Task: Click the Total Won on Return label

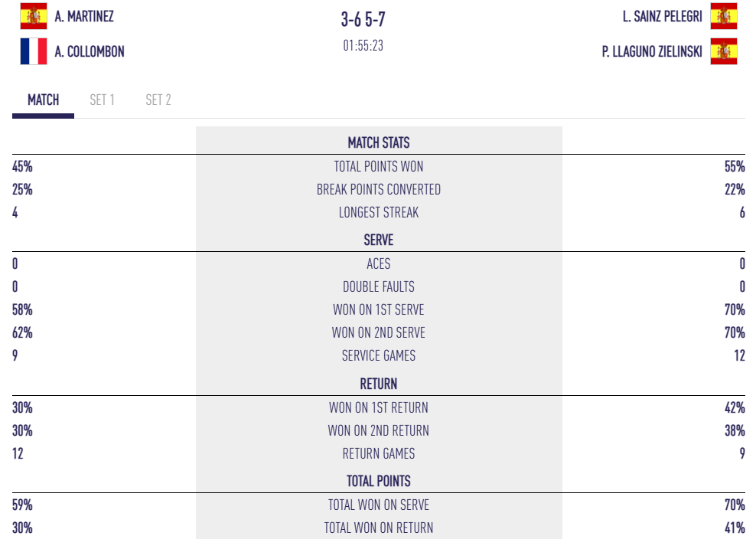Action: click(x=379, y=528)
